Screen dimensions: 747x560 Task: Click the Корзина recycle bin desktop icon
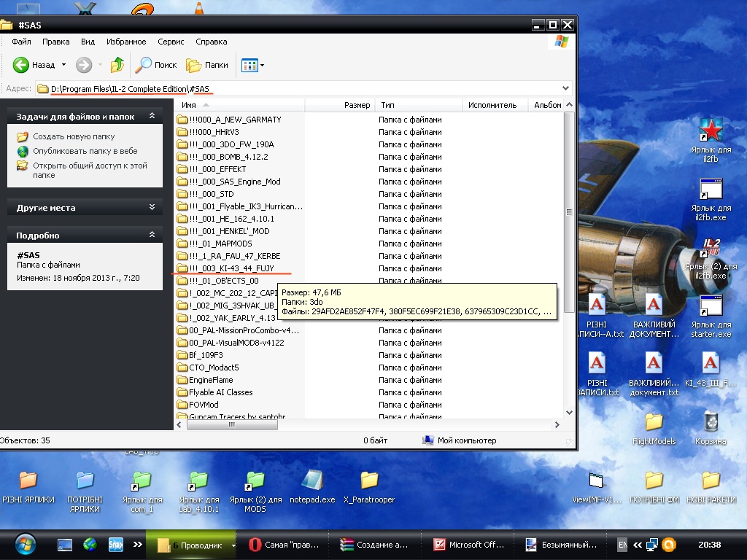click(711, 428)
